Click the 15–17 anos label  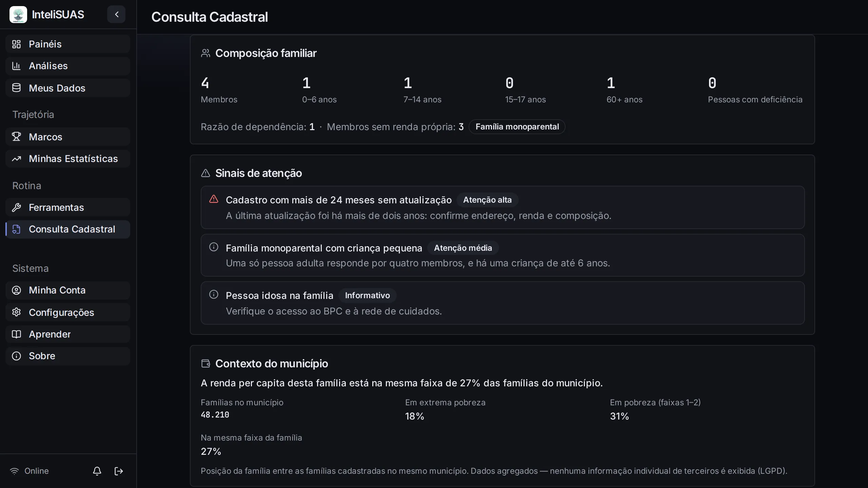pos(526,100)
